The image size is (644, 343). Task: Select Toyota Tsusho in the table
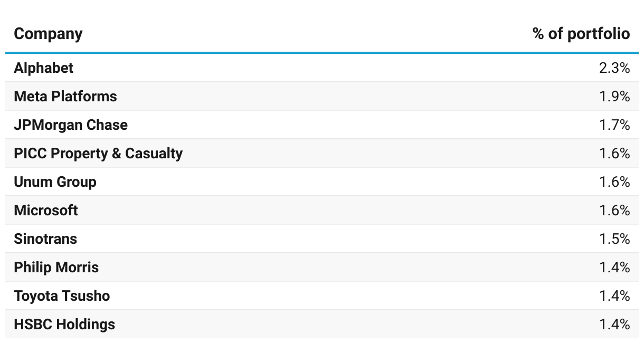pos(62,296)
